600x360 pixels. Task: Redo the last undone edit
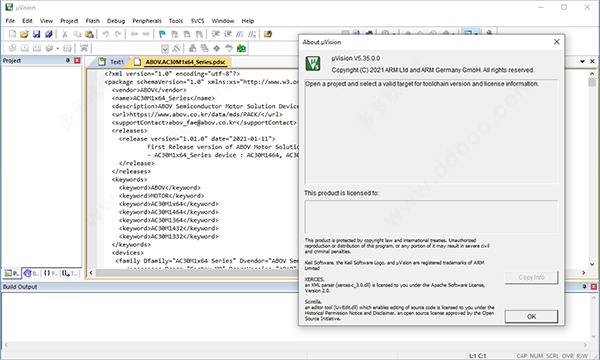tap(118, 34)
